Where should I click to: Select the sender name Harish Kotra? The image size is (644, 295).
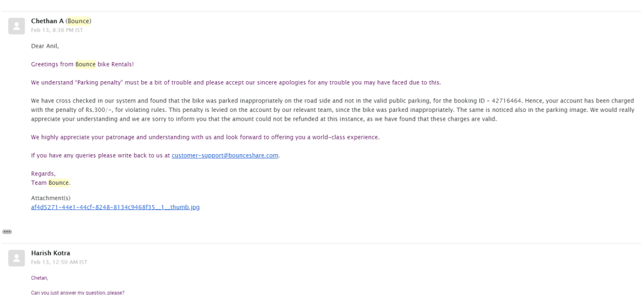click(x=50, y=253)
